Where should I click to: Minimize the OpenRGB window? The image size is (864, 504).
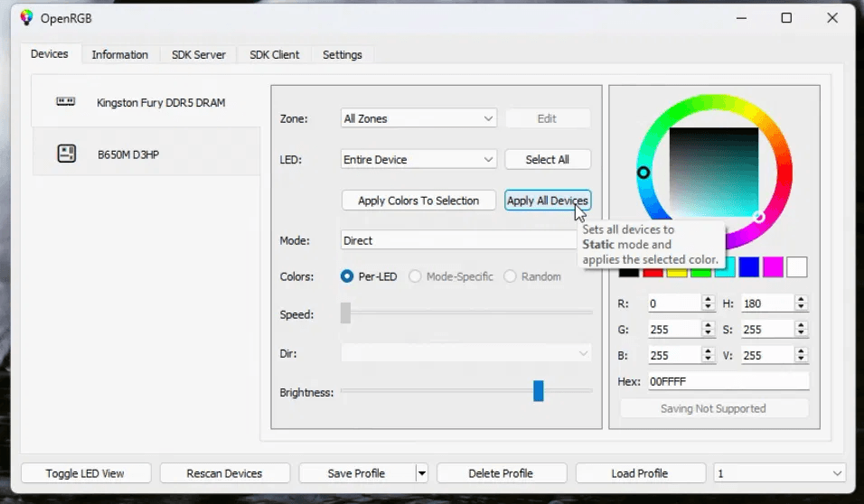pos(741,18)
